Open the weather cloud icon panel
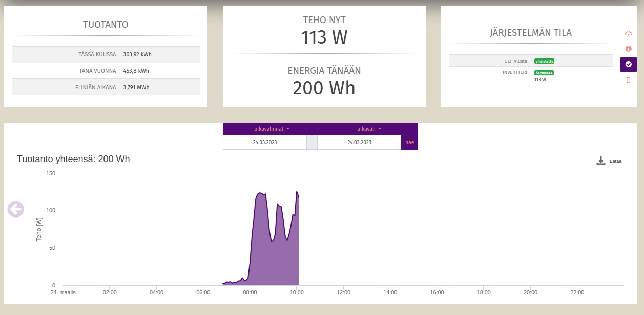Screen dimensions: 644x315 pos(628,34)
